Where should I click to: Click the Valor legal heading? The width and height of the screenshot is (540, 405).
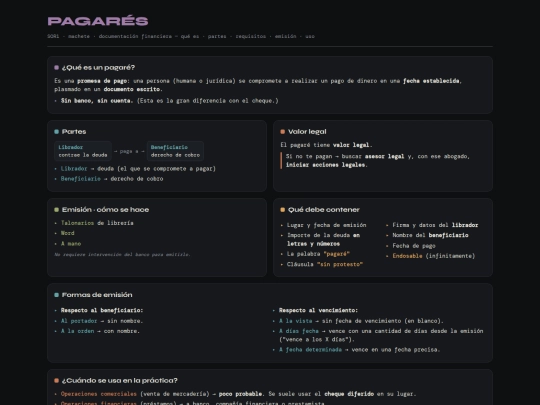coord(307,132)
